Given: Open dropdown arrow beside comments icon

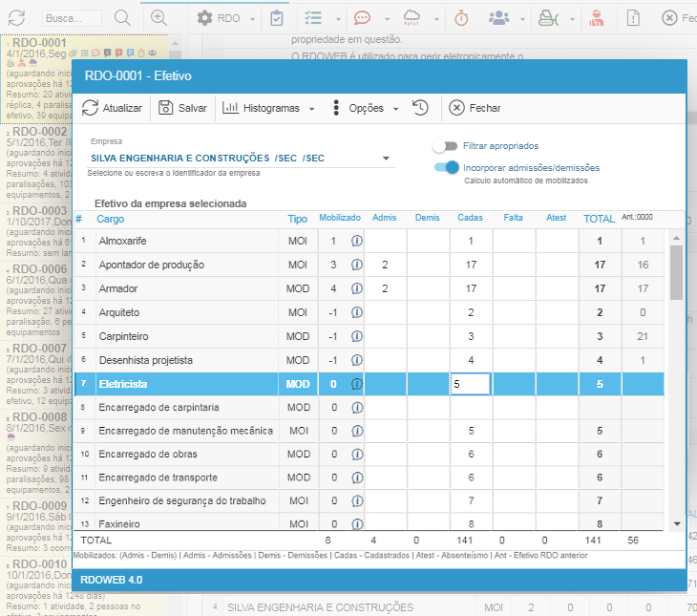Looking at the screenshot, I should [x=388, y=19].
